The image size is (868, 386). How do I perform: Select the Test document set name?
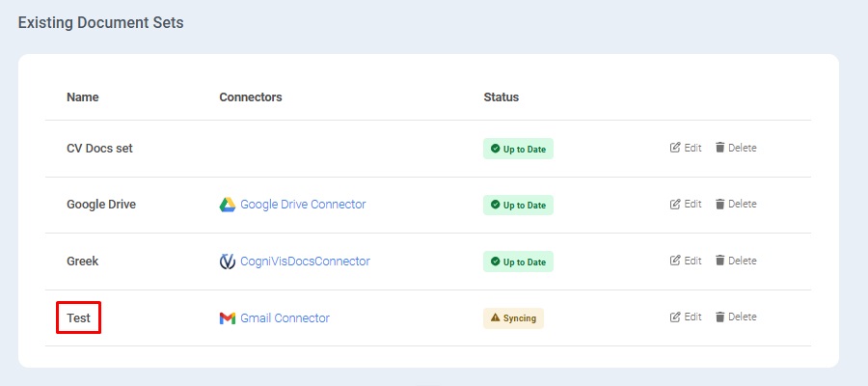tap(79, 318)
